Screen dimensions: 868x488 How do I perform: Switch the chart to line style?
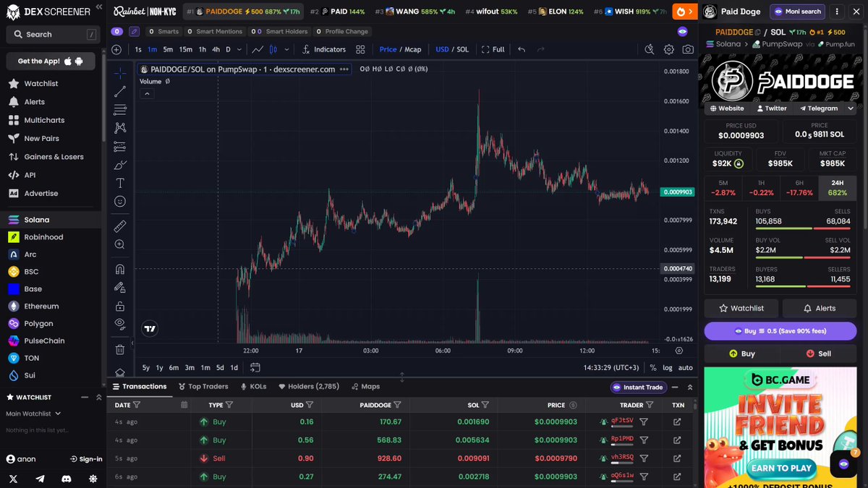[258, 49]
